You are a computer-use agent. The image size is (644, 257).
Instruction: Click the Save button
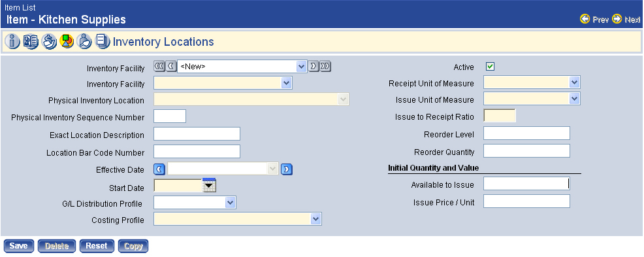[18, 246]
